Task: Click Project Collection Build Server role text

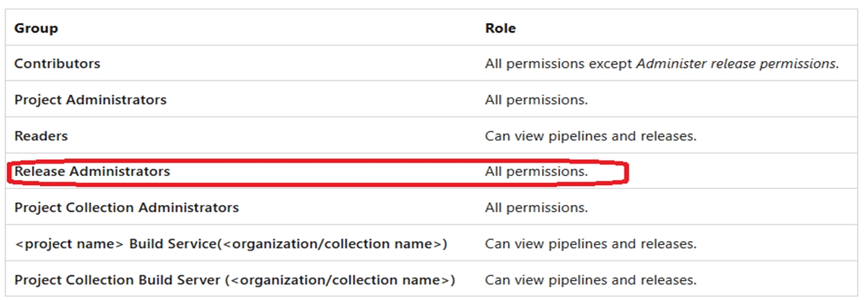Action: tap(590, 280)
